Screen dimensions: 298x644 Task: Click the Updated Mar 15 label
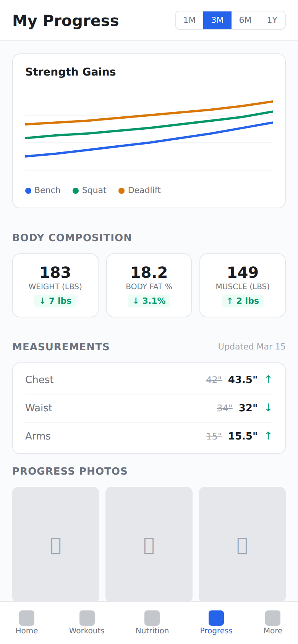pyautogui.click(x=251, y=346)
